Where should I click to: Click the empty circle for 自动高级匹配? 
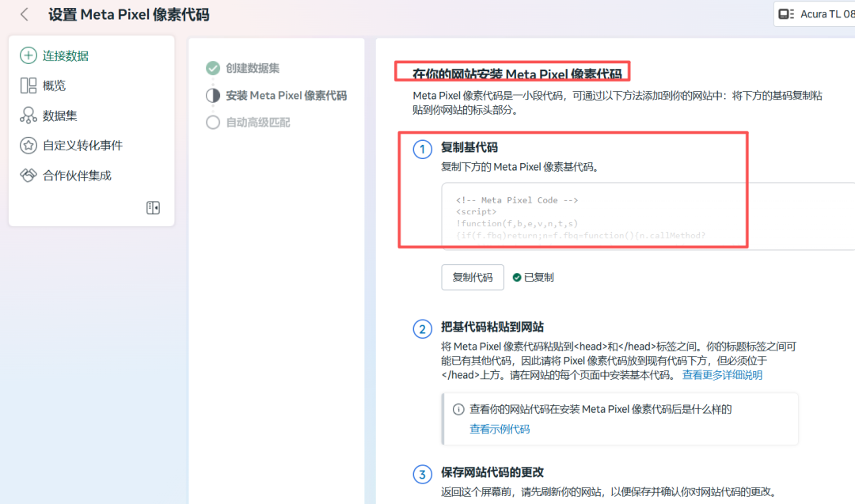pos(213,123)
